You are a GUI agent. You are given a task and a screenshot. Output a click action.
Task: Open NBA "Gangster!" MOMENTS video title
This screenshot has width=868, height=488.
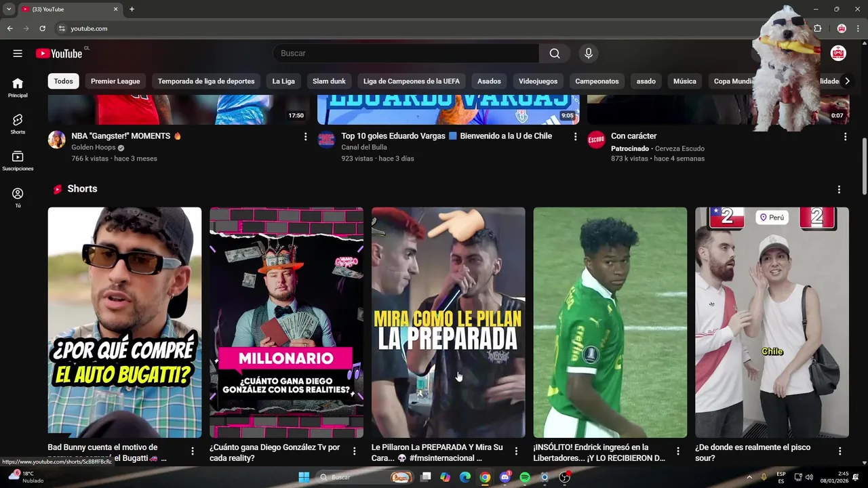pyautogui.click(x=126, y=136)
